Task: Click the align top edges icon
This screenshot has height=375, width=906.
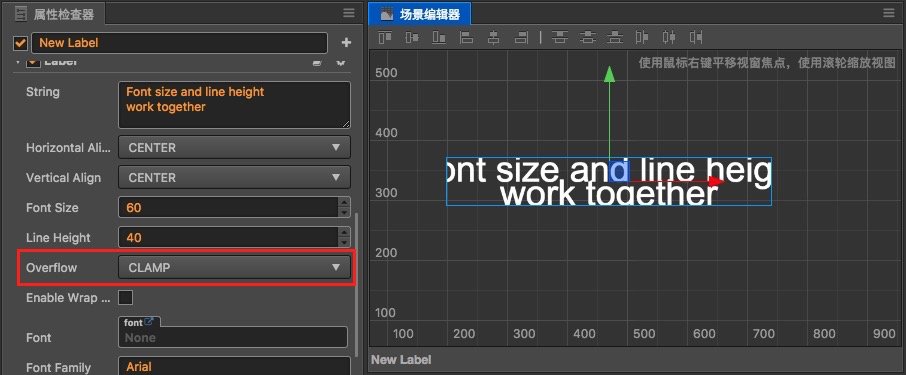Action: [x=385, y=38]
